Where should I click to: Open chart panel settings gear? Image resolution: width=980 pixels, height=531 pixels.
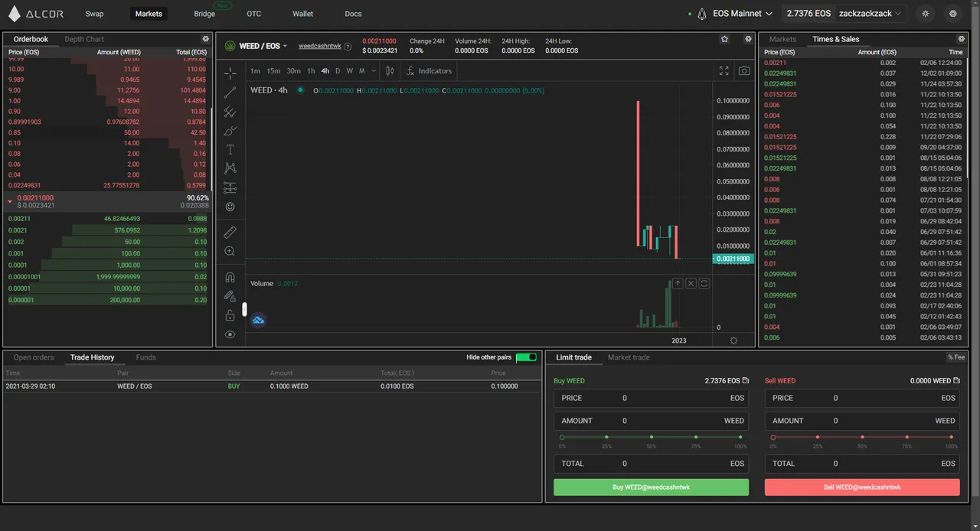coord(748,39)
